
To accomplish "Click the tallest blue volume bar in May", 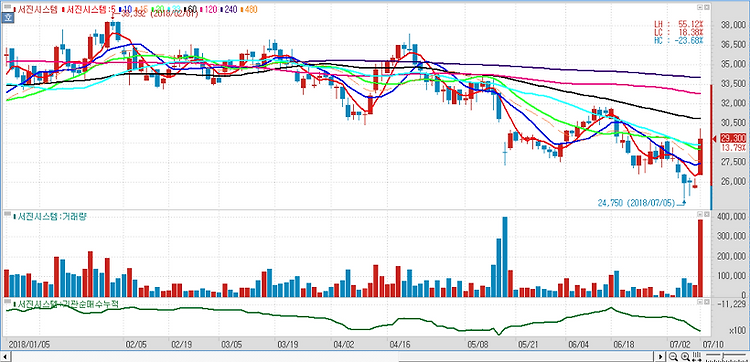I will click(x=505, y=257).
